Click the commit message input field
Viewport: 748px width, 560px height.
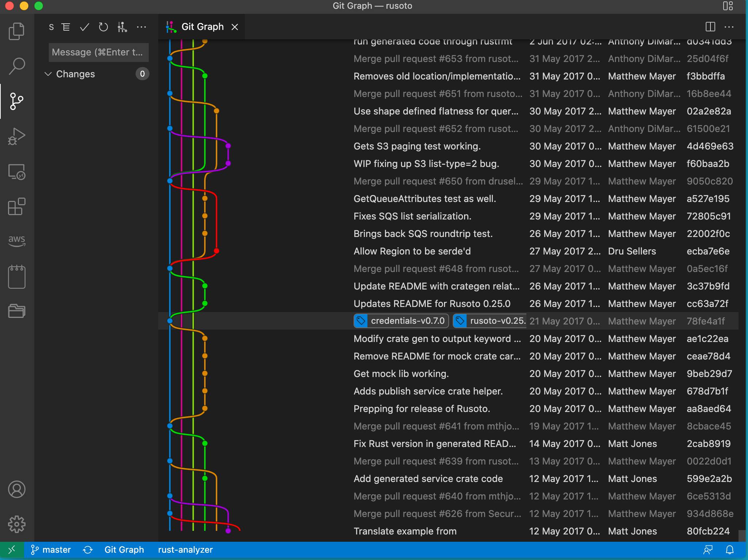click(x=99, y=52)
